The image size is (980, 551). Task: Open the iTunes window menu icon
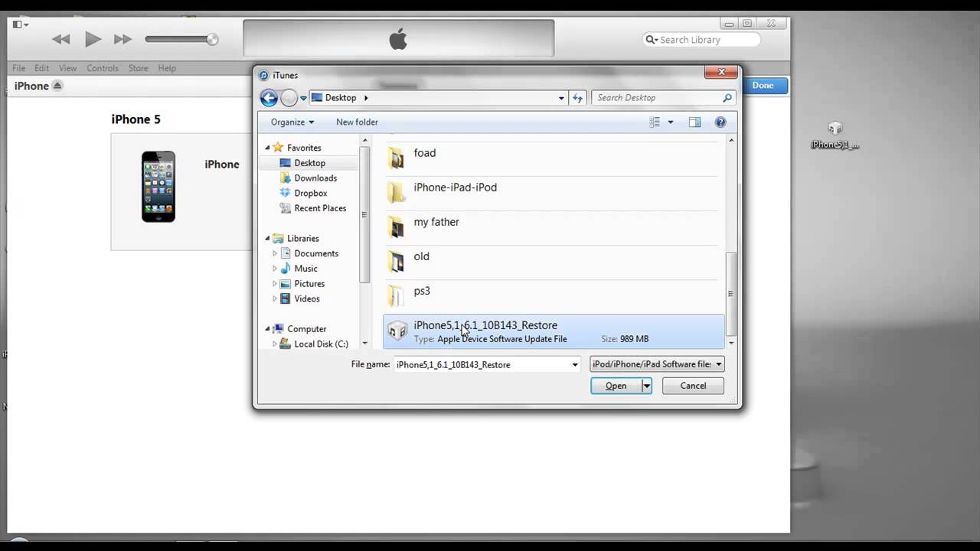click(x=21, y=24)
